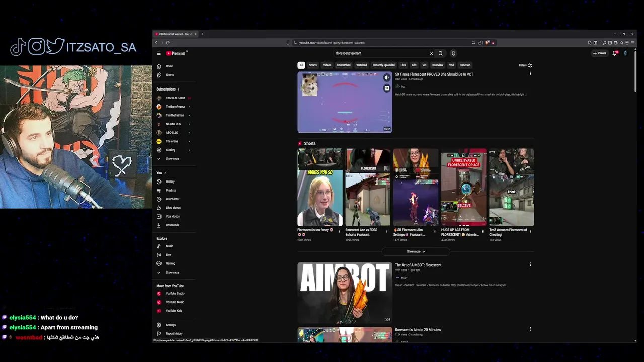Open options for 'Florescent is too funny' short
644x362 pixels.
click(x=339, y=232)
